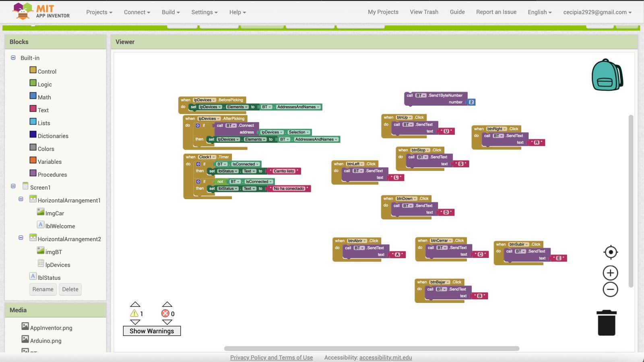
Task: Open the Settings menu
Action: (204, 12)
